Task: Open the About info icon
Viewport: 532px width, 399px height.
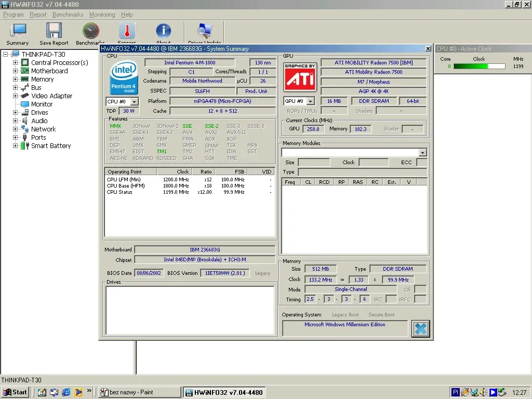Action: click(x=163, y=31)
